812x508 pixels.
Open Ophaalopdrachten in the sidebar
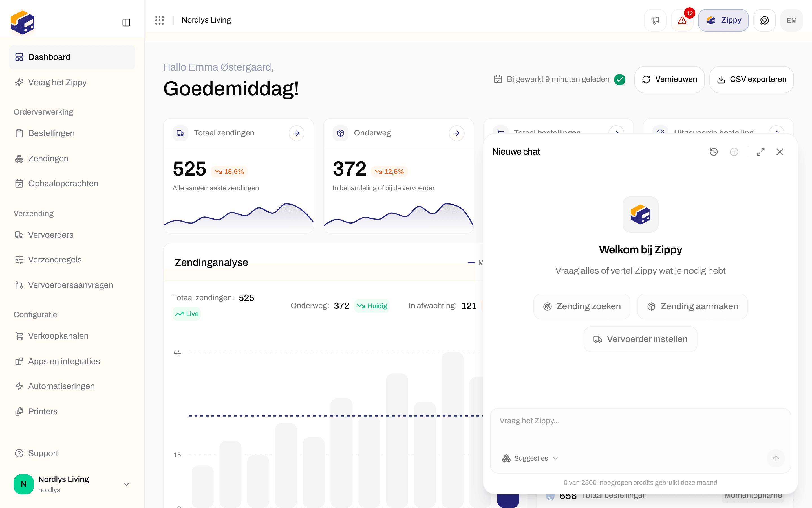(72, 183)
